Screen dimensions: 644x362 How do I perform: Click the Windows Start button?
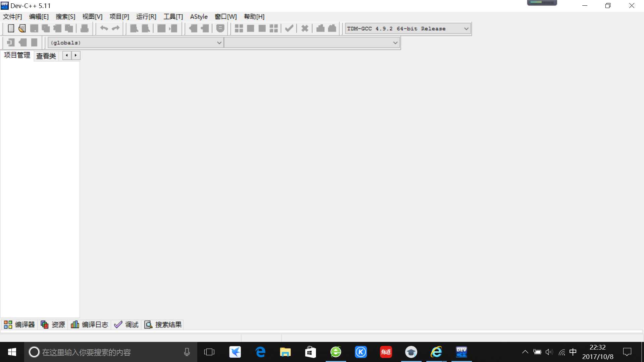[x=12, y=352]
